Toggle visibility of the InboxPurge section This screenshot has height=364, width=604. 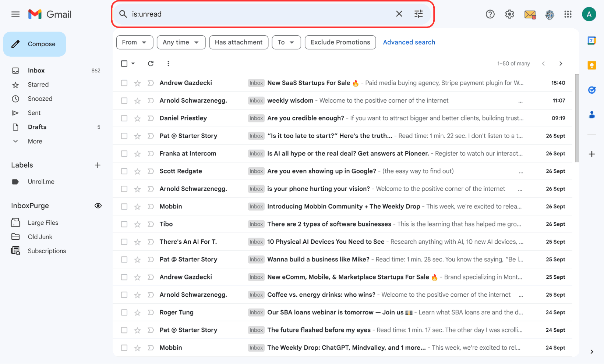tap(98, 206)
